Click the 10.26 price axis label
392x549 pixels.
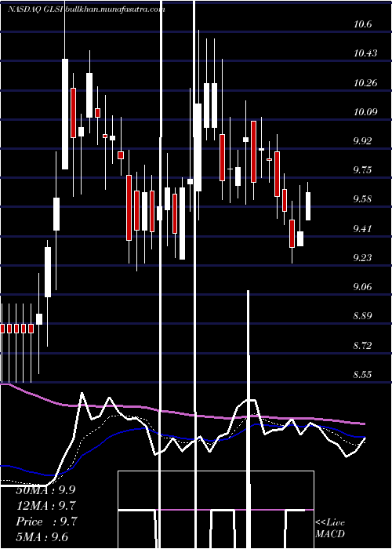click(365, 83)
